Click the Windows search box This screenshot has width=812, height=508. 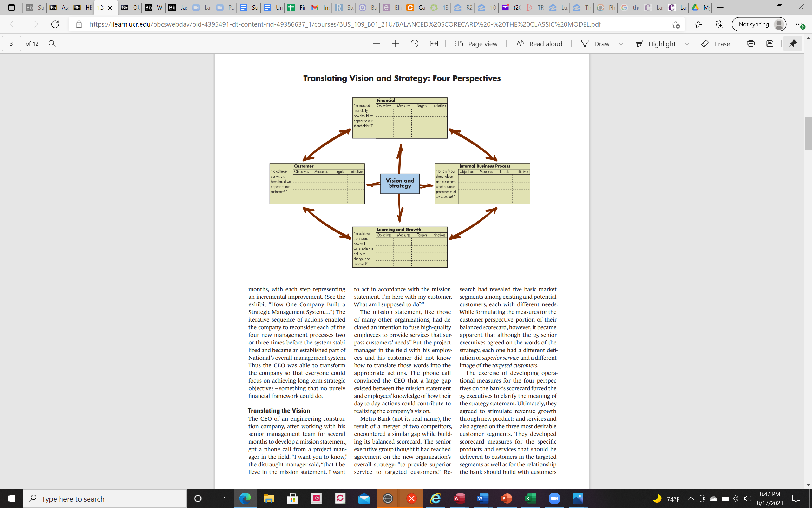point(105,498)
